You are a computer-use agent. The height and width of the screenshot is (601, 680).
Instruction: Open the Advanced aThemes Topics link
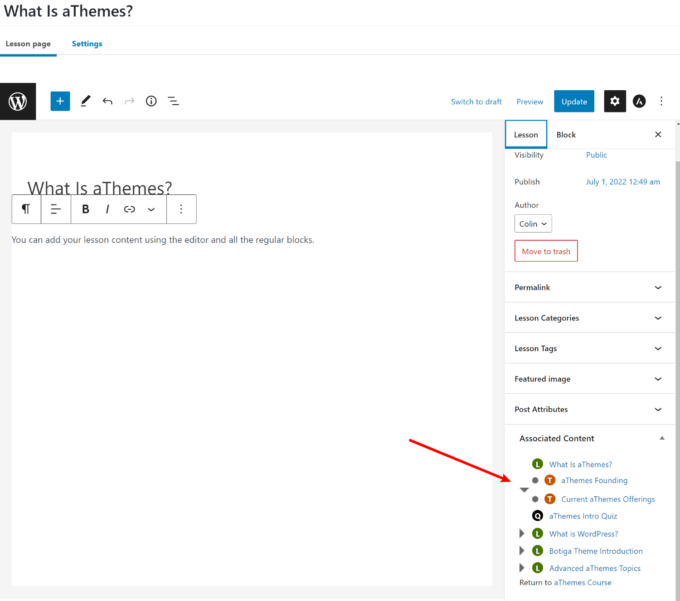coord(595,568)
